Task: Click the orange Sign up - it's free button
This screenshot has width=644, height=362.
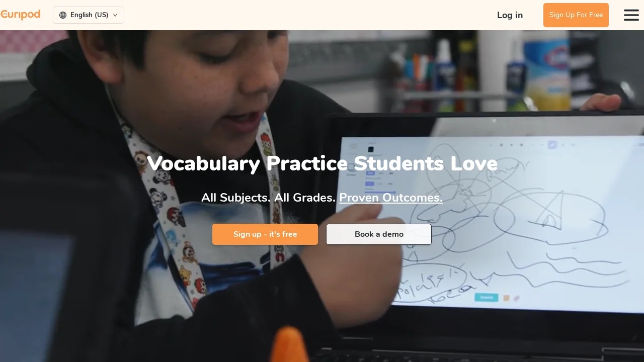Action: click(x=265, y=234)
